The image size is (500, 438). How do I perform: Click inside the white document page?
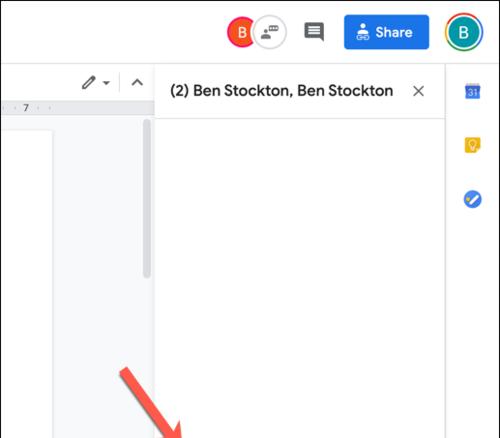(27, 283)
